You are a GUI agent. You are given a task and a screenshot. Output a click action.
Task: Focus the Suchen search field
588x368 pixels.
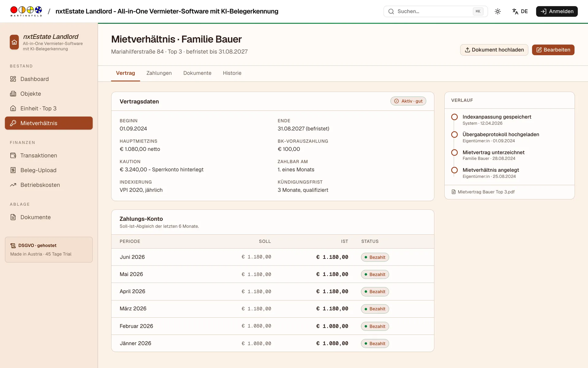coord(435,11)
